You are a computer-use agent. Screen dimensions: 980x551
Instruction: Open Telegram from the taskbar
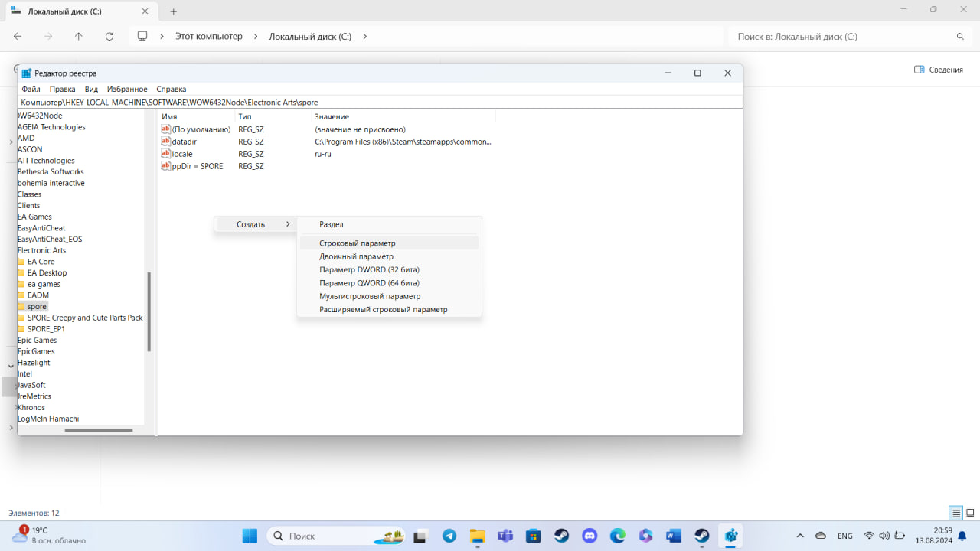point(449,536)
